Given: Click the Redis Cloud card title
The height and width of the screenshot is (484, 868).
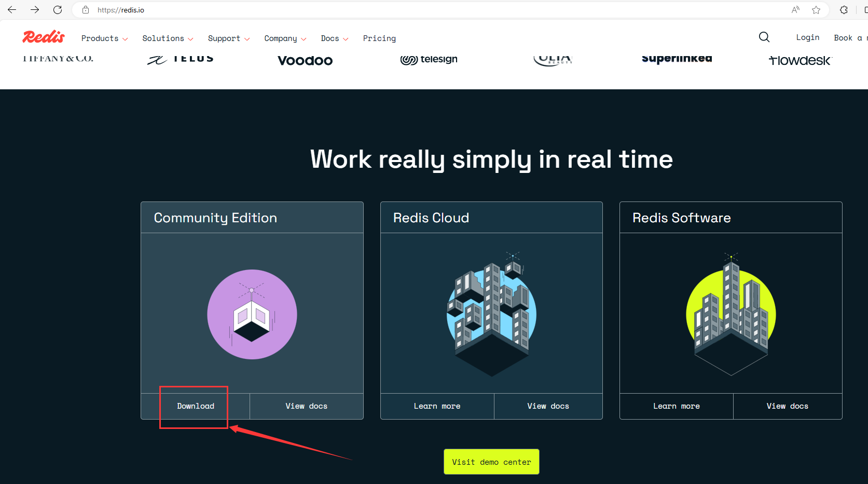Looking at the screenshot, I should pos(431,218).
